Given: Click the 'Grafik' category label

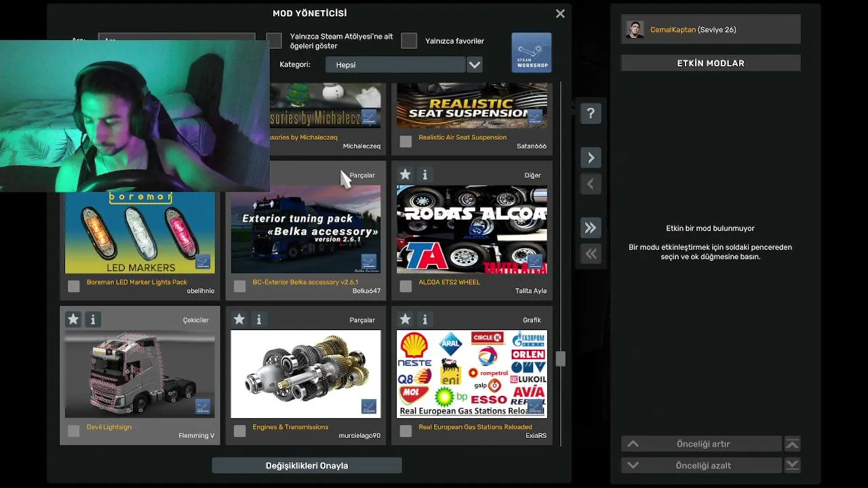Looking at the screenshot, I should click(532, 320).
